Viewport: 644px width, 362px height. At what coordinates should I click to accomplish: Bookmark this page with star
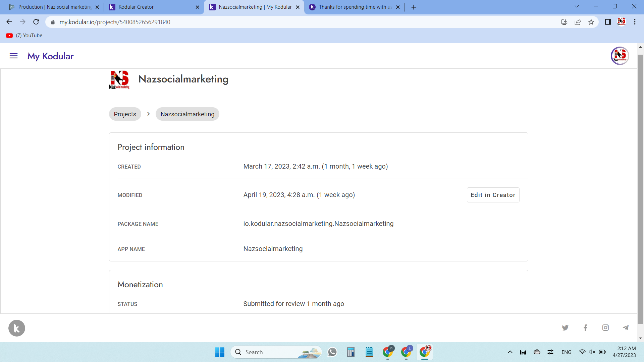coord(591,22)
